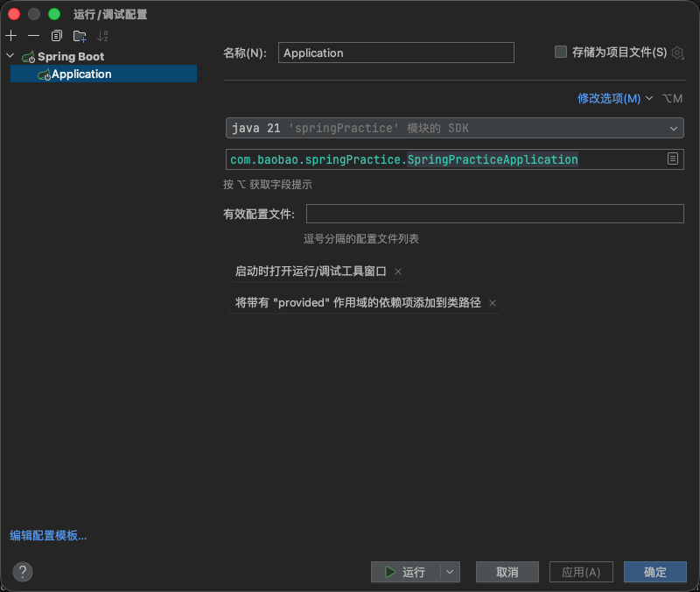Click the name field containing Application
This screenshot has width=700, height=592.
coord(396,53)
